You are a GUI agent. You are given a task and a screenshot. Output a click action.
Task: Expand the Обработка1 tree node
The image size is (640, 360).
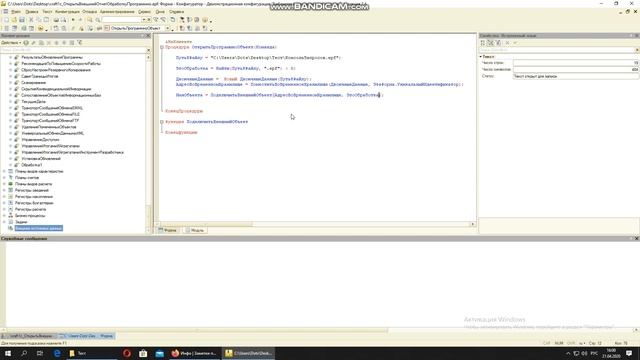(x=11, y=165)
